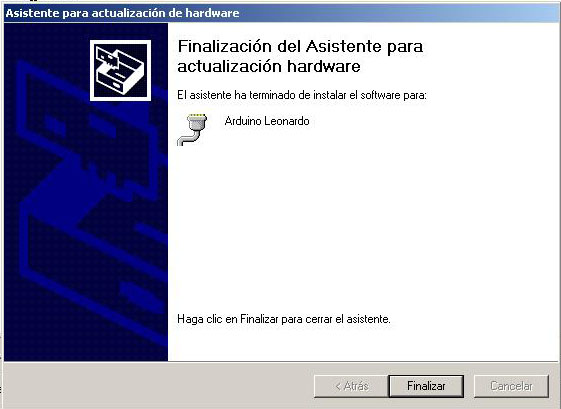Click the word 'Finalizar' inside the instruction sentence
561x409 pixels.
coord(259,319)
